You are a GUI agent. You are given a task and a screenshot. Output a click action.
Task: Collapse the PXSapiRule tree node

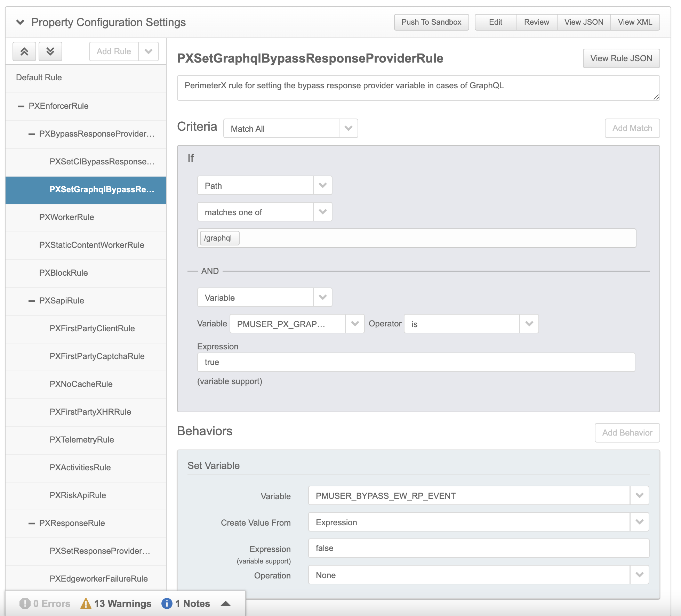tap(32, 301)
